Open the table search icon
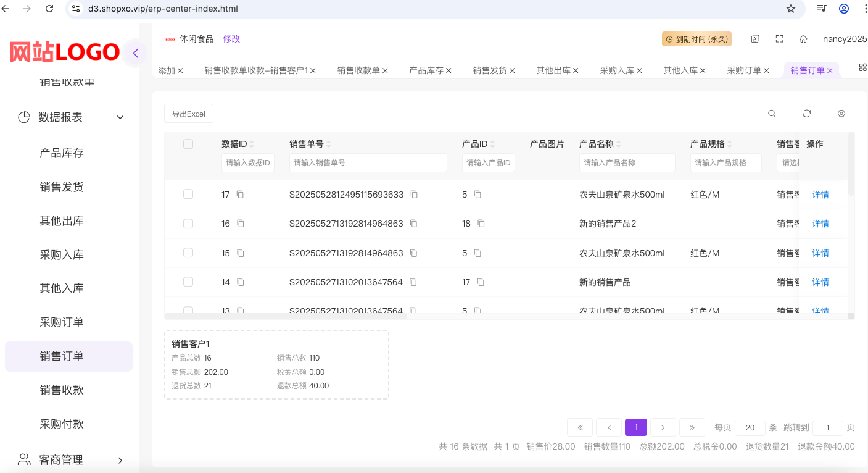868x473 pixels. [x=772, y=114]
